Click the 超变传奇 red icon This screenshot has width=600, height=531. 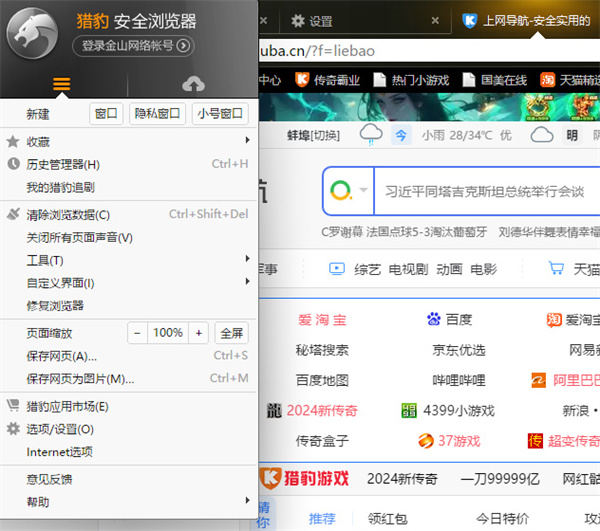click(x=535, y=441)
